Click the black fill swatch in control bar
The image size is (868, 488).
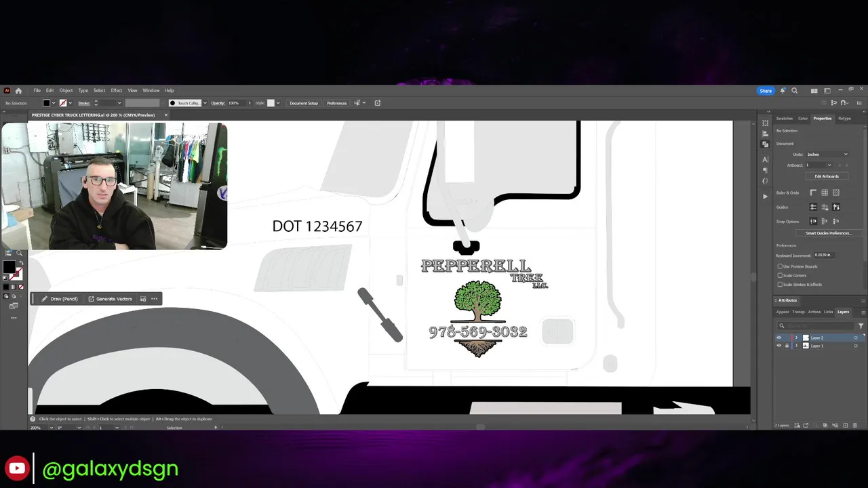tap(46, 103)
